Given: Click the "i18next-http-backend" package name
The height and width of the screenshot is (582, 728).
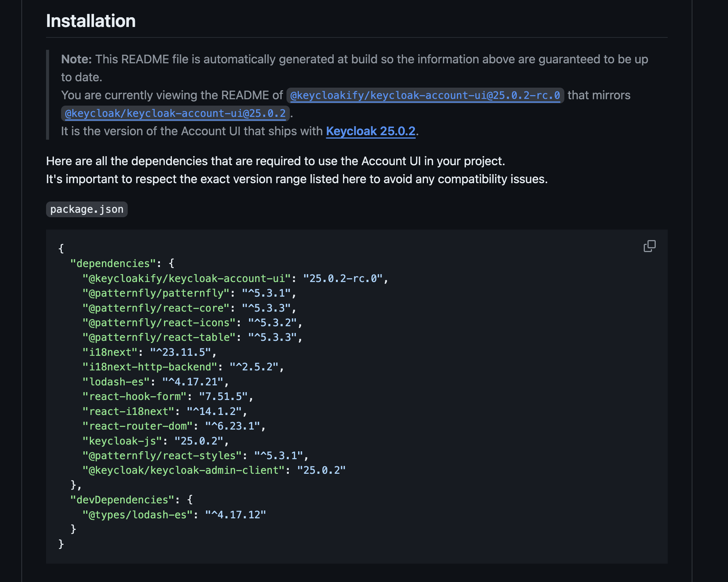Looking at the screenshot, I should 150,367.
